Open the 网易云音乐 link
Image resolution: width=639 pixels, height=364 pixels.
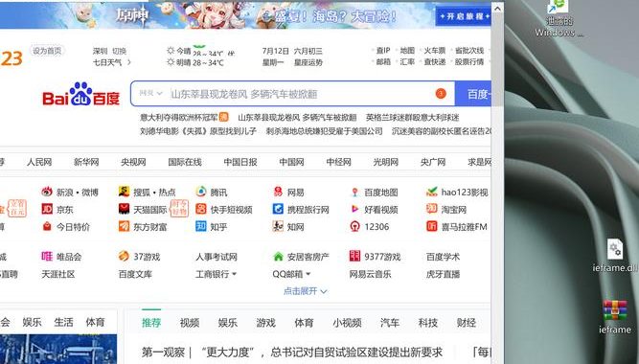click(x=370, y=274)
